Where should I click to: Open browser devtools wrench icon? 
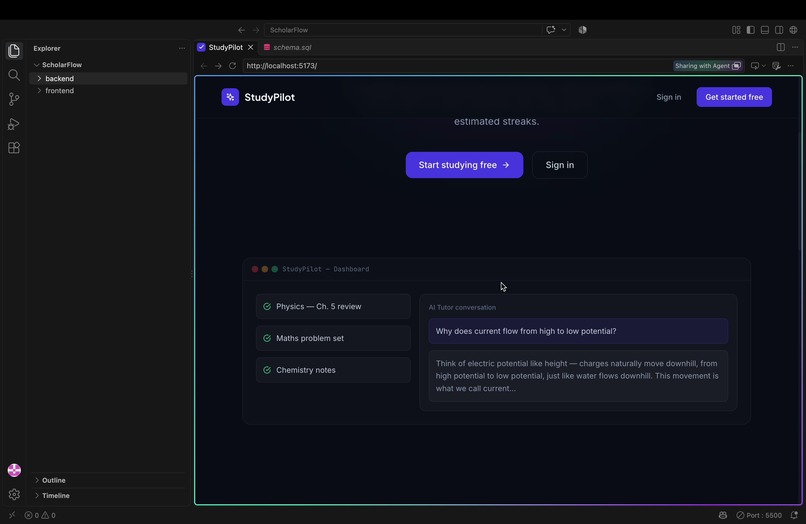(x=776, y=66)
